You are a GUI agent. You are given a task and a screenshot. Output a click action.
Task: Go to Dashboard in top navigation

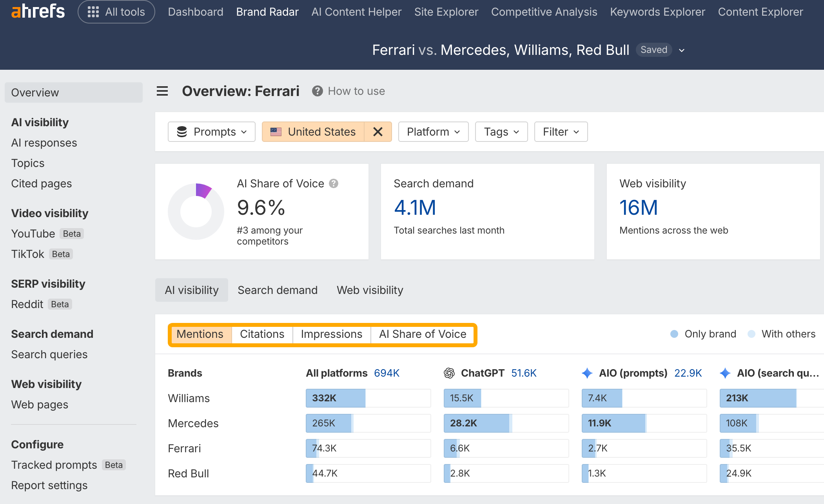pos(196,12)
